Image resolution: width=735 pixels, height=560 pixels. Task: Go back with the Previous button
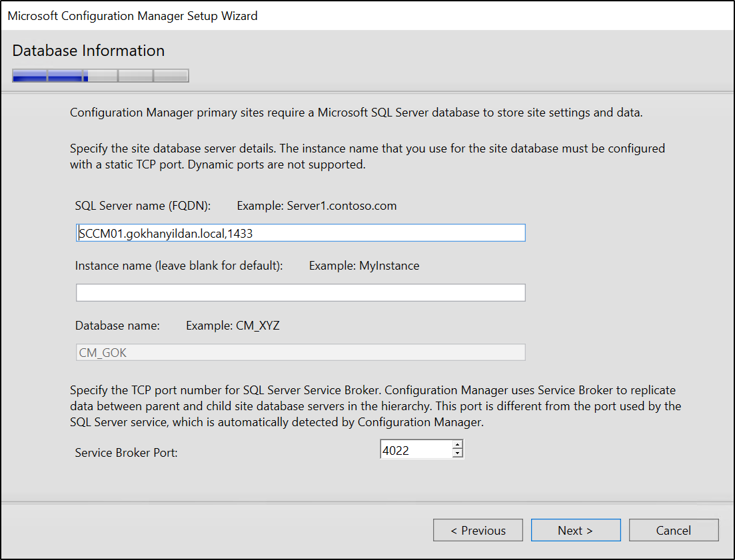click(x=478, y=530)
